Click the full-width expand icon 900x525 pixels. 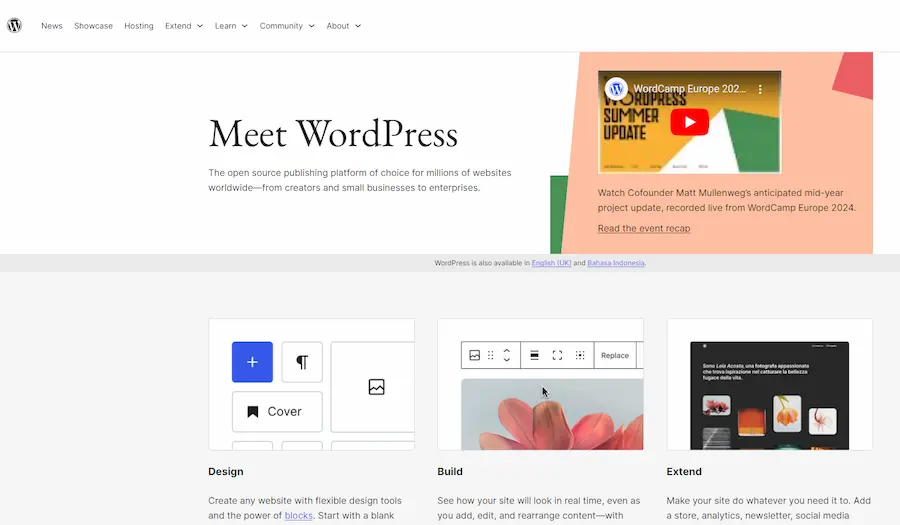(x=557, y=355)
